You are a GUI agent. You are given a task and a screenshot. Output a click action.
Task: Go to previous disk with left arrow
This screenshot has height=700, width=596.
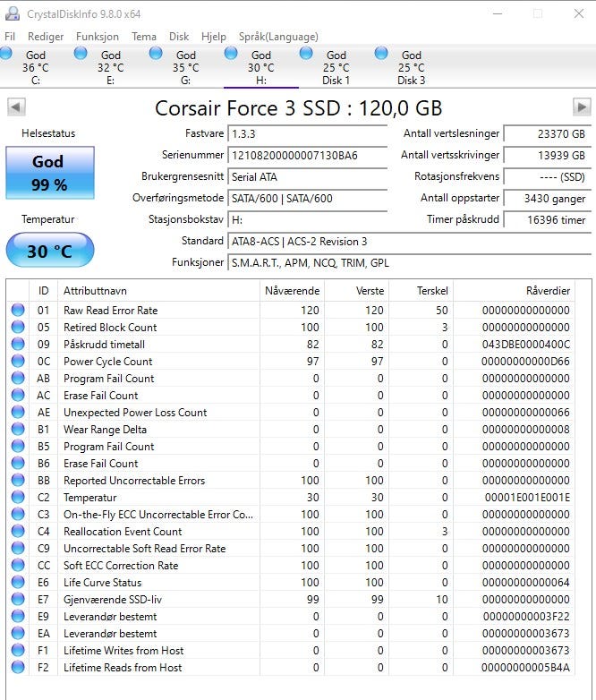16,107
